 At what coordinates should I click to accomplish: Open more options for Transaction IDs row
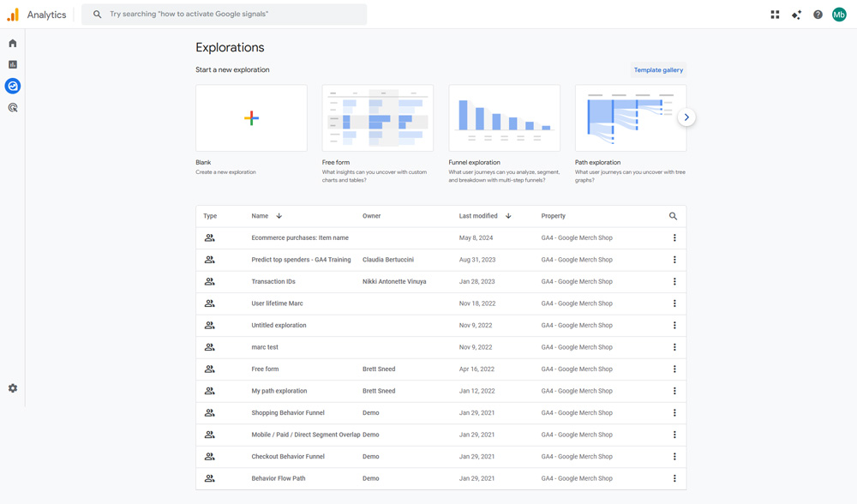pyautogui.click(x=674, y=281)
